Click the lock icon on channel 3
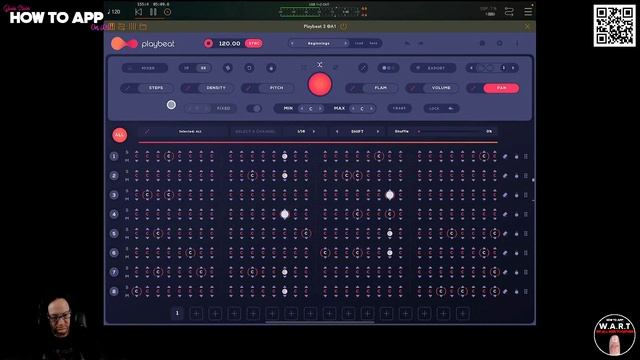 coord(516,195)
